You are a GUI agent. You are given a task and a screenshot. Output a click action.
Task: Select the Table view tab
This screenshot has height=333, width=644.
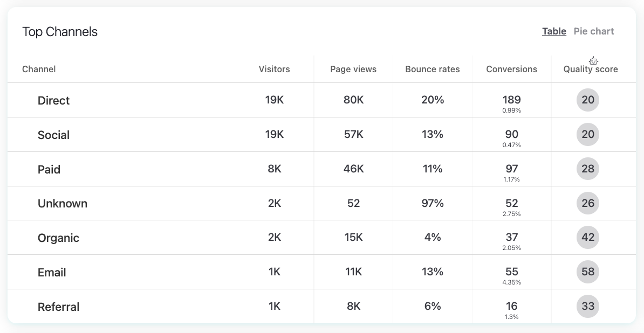pyautogui.click(x=554, y=31)
